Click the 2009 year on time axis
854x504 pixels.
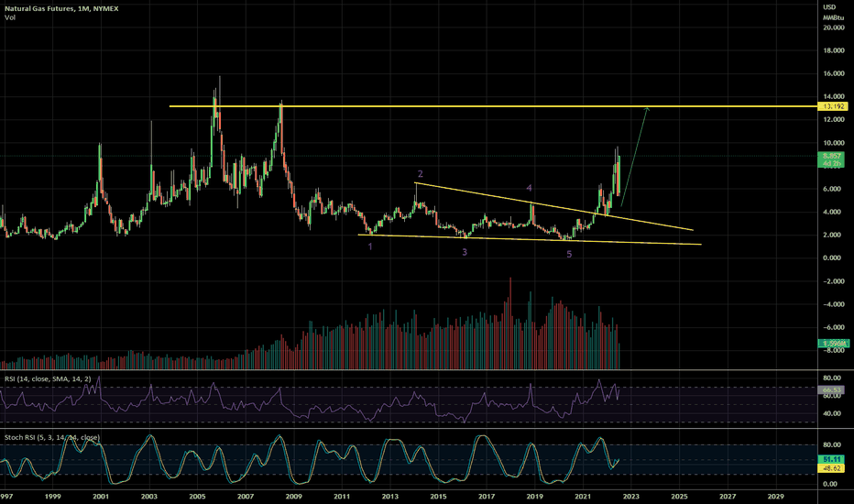293,497
